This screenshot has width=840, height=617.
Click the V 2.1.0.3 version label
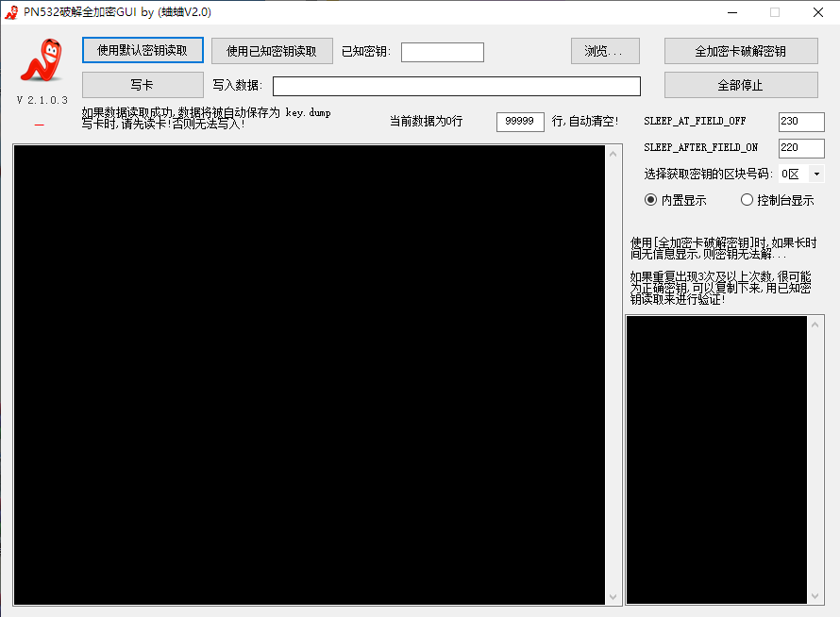click(42, 100)
